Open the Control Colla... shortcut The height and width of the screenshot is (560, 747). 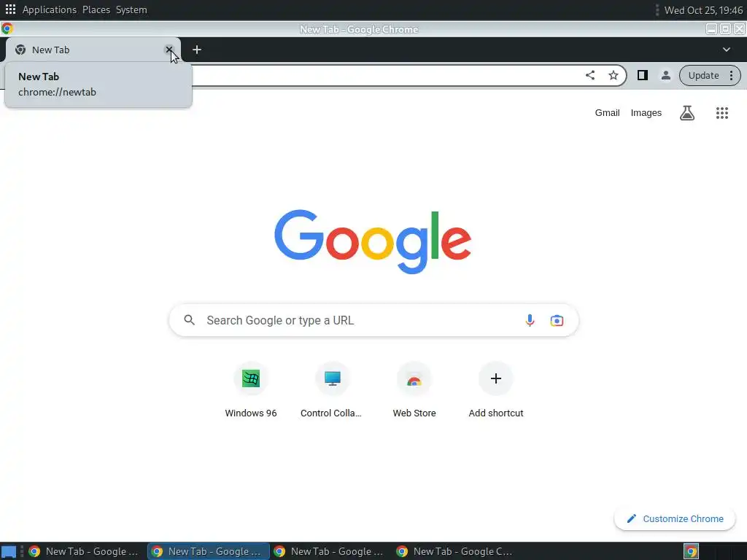click(x=332, y=391)
